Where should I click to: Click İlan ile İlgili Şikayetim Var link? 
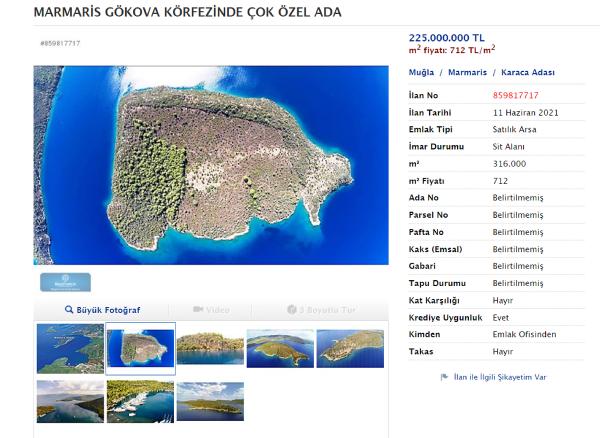500,377
